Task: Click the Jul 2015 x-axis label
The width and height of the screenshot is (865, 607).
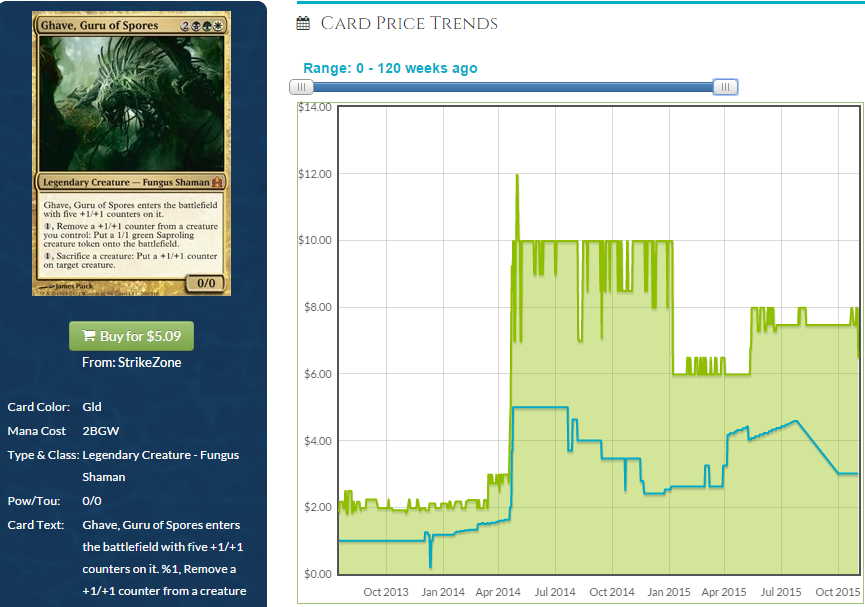Action: tap(781, 592)
